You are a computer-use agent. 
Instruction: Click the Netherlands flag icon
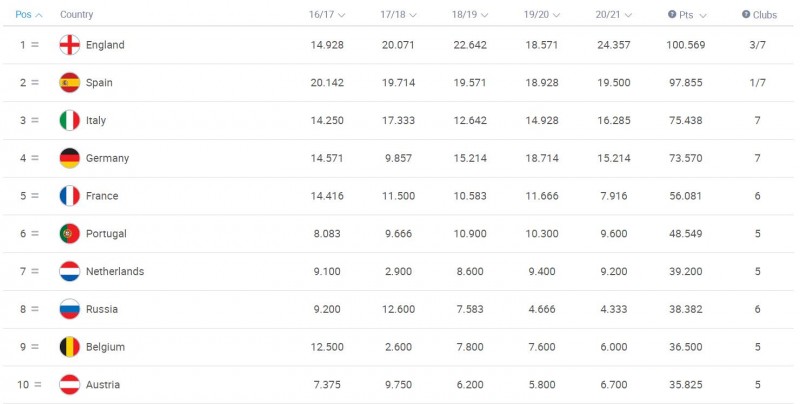69,271
